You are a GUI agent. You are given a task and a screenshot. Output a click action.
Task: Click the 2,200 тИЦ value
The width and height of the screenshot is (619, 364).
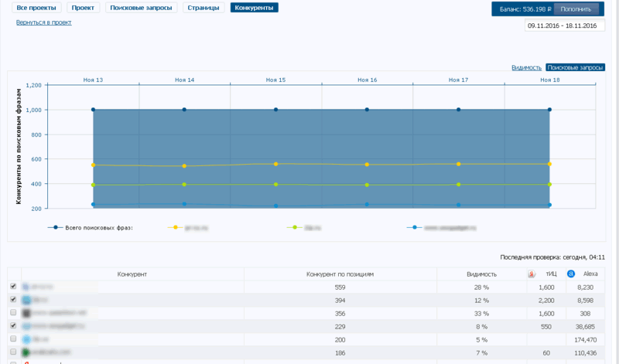pos(547,301)
